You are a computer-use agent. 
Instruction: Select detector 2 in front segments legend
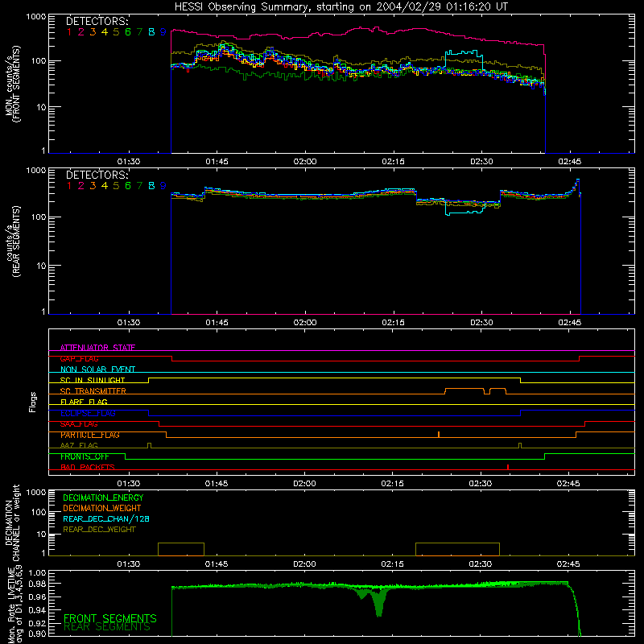[81, 32]
